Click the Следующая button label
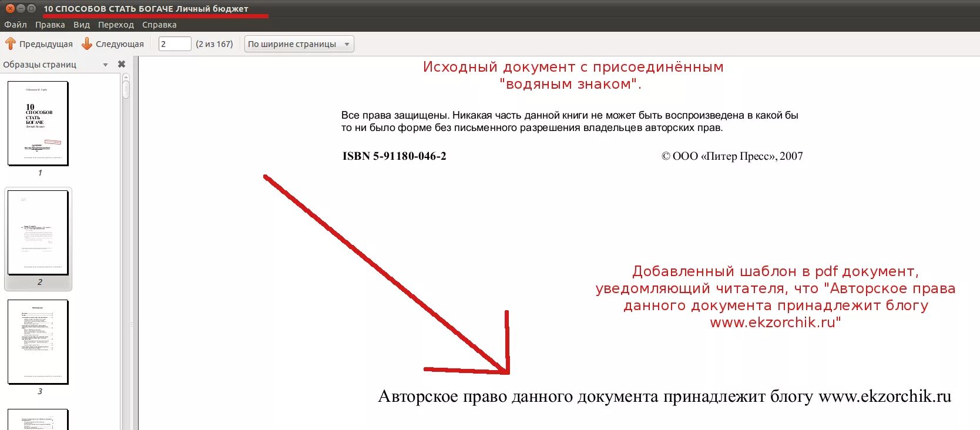 [120, 44]
